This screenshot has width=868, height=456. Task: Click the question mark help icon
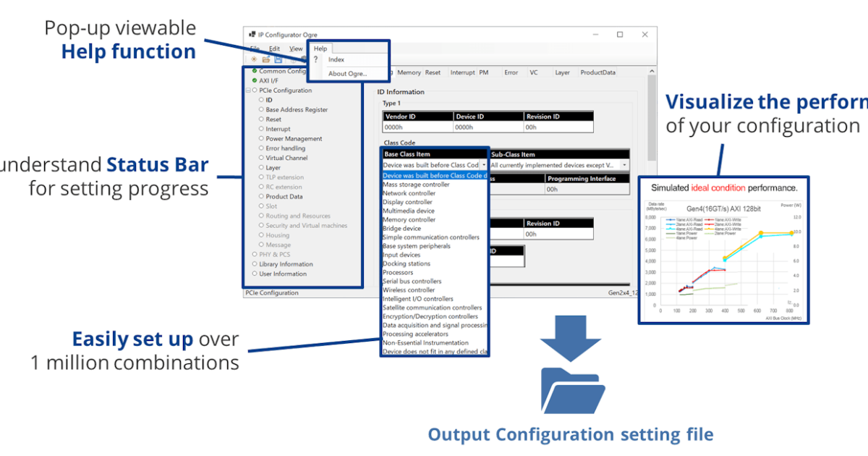point(315,59)
